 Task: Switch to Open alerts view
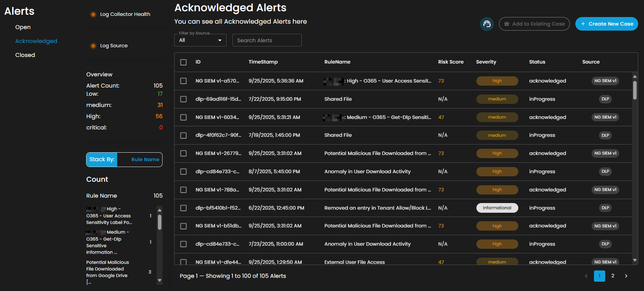[23, 27]
